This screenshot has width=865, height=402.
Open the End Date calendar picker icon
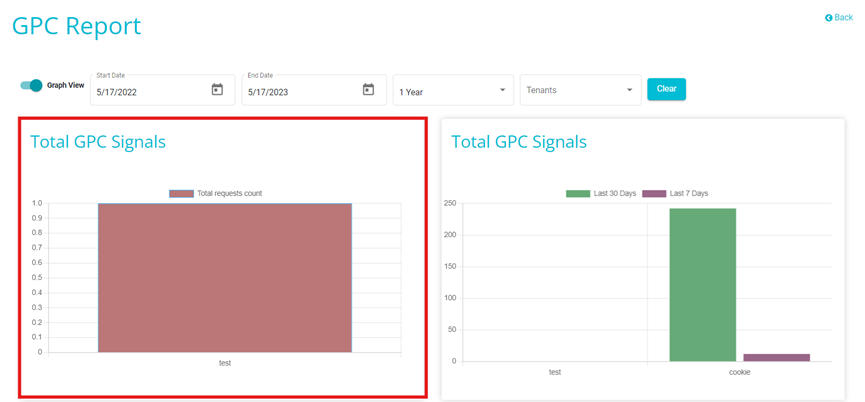tap(369, 89)
